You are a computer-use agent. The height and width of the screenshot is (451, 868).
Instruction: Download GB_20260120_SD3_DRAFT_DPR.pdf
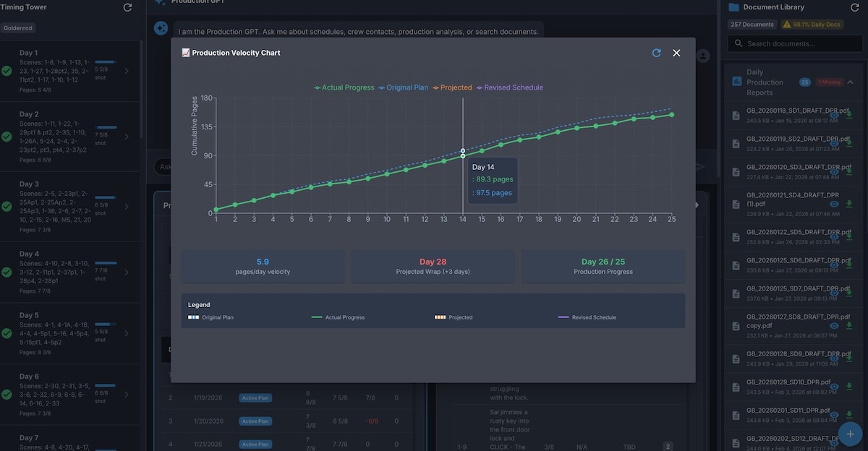pyautogui.click(x=849, y=171)
